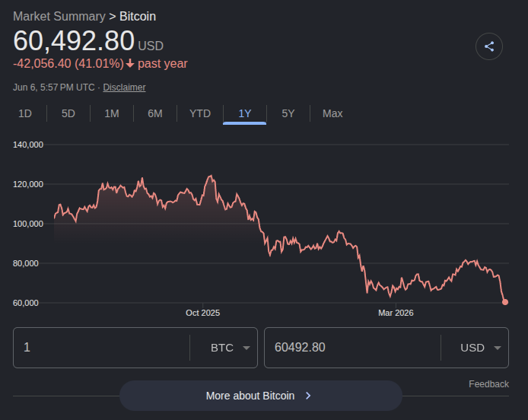Show year-to-date YTD chart
528x420 pixels.
coord(200,113)
